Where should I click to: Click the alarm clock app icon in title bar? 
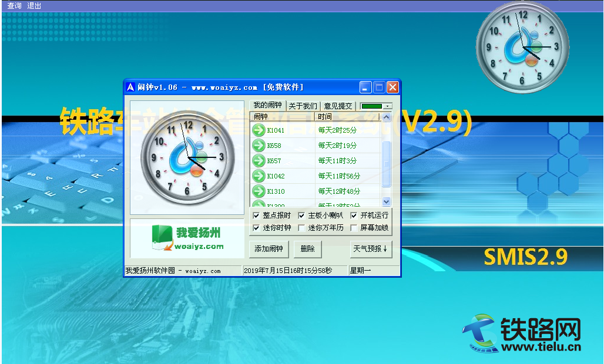pos(130,87)
